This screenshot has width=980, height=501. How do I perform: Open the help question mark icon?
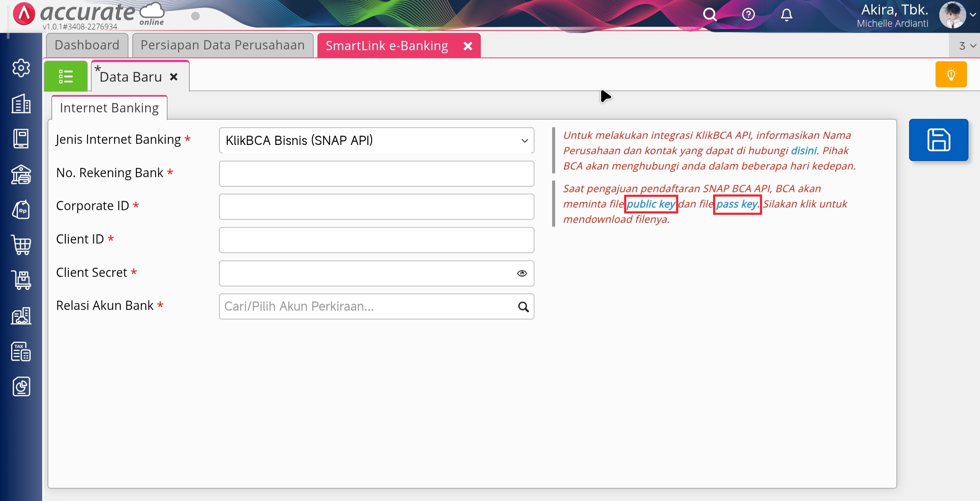click(x=748, y=15)
